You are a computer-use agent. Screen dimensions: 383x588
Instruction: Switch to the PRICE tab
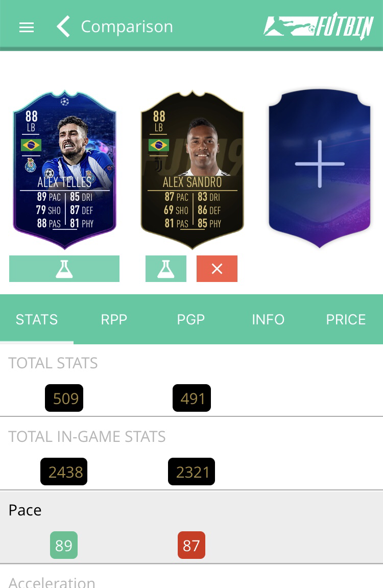coord(346,319)
